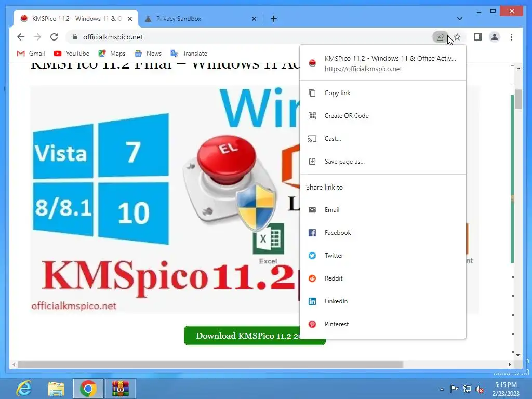The width and height of the screenshot is (532, 399).
Task: Open the user profile avatar
Action: point(495,37)
